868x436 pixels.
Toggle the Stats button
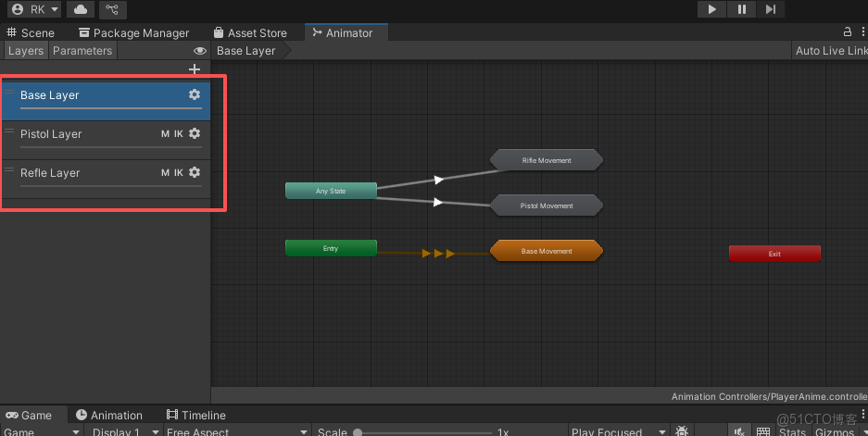point(793,431)
